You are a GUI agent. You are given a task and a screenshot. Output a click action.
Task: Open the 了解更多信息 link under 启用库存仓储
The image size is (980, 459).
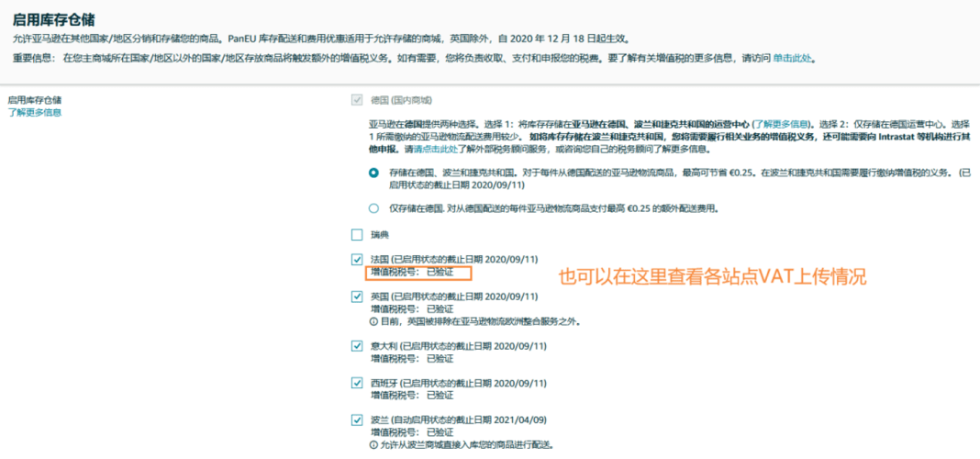click(34, 113)
